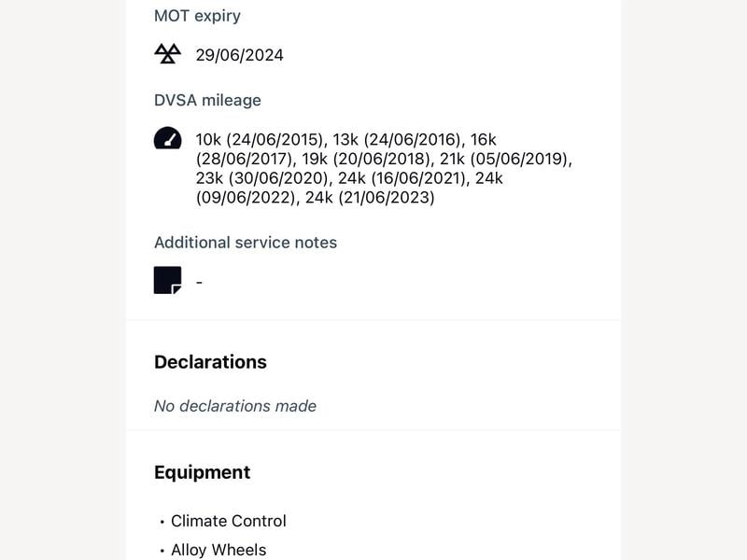Click the 23k (30/06/2020) mileage entry
This screenshot has height=560, width=747.
(262, 178)
